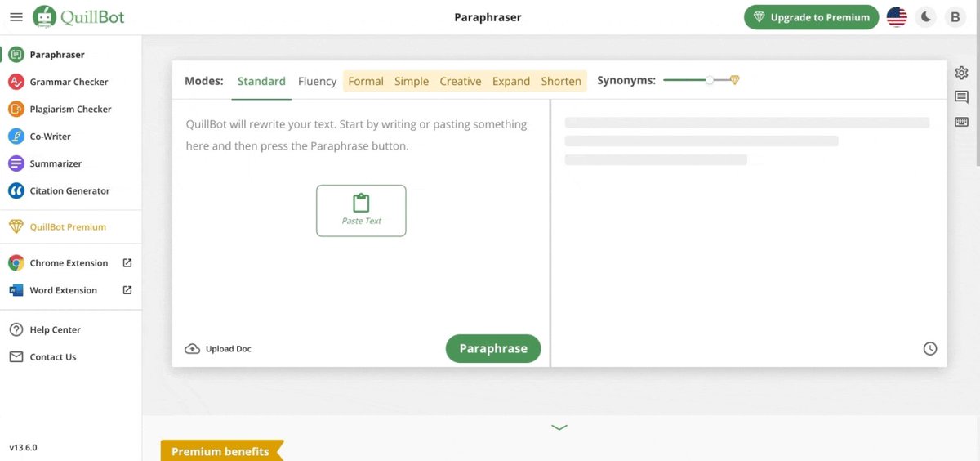Select the Formal mode tab
The width and height of the screenshot is (980, 461).
[366, 81]
